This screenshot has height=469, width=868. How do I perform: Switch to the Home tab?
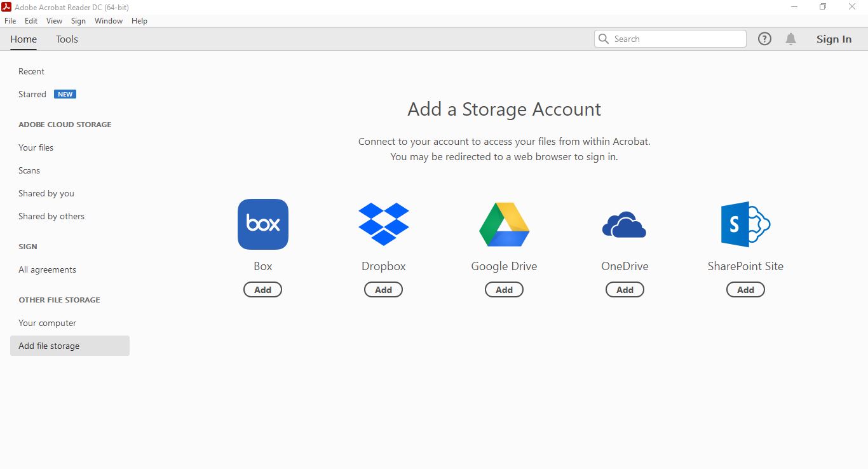click(24, 39)
